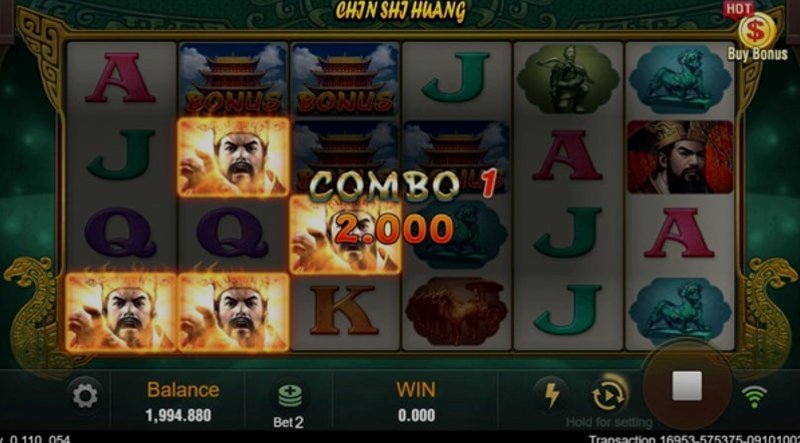Screen dimensions: 800x443
Task: Tap the flaming emperor in bottom-left cell
Action: coord(121,312)
